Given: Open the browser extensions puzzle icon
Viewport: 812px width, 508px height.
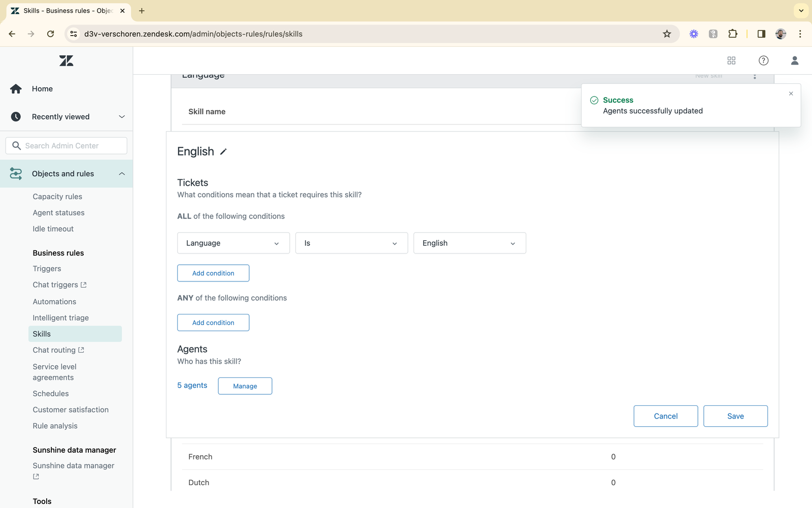Looking at the screenshot, I should 732,34.
